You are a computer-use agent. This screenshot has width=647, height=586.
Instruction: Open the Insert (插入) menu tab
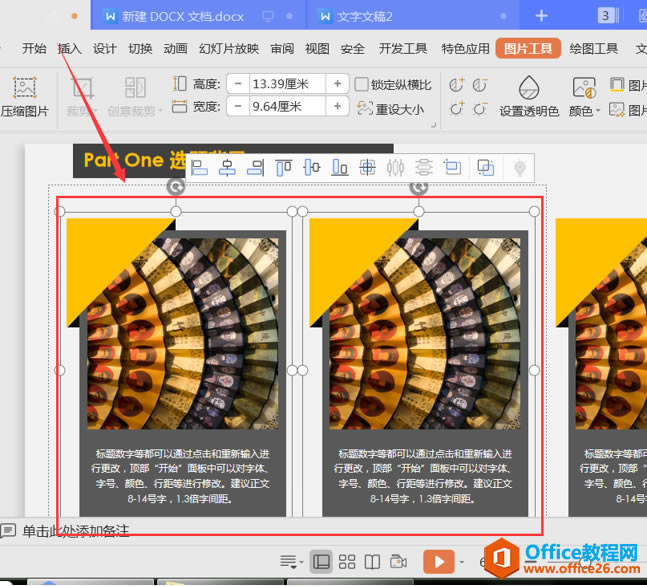(x=69, y=48)
